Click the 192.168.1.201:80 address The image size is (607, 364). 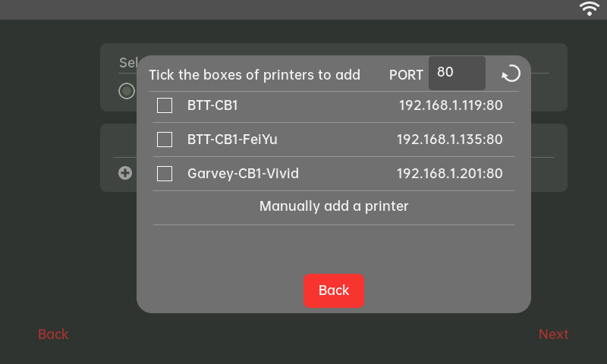449,174
